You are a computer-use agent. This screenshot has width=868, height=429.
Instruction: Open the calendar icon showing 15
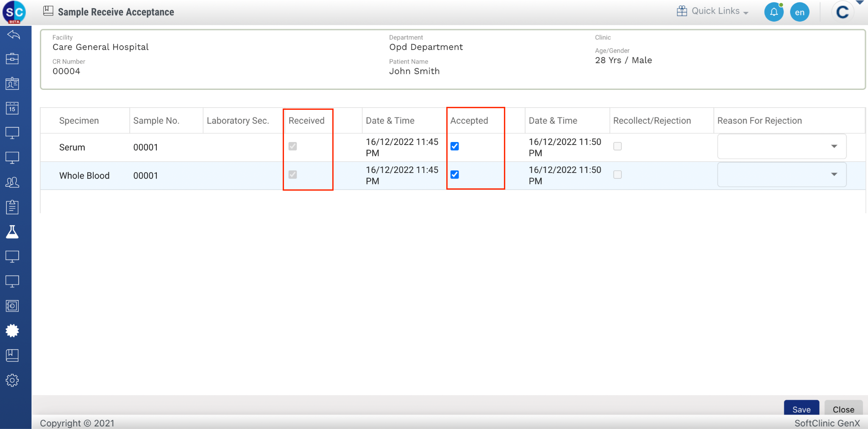point(12,108)
